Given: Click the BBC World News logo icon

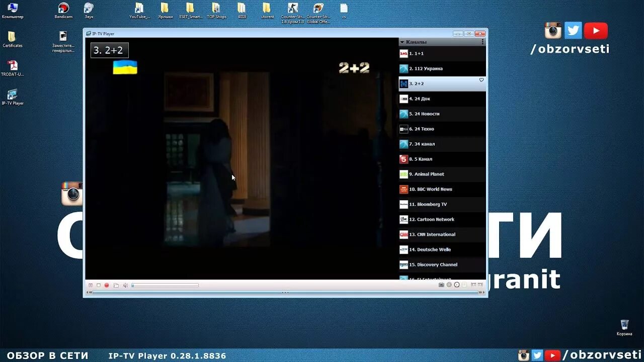Looking at the screenshot, I should coord(404,189).
